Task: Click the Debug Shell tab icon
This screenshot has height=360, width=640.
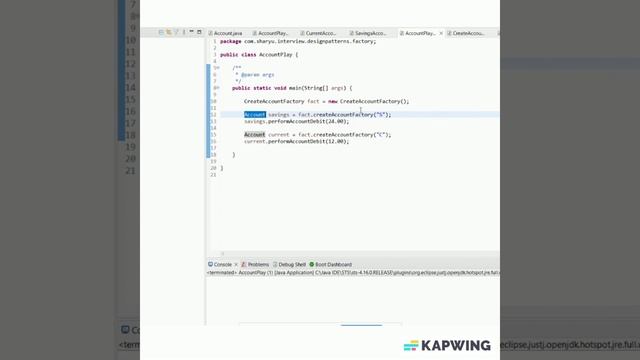Action: click(275, 264)
